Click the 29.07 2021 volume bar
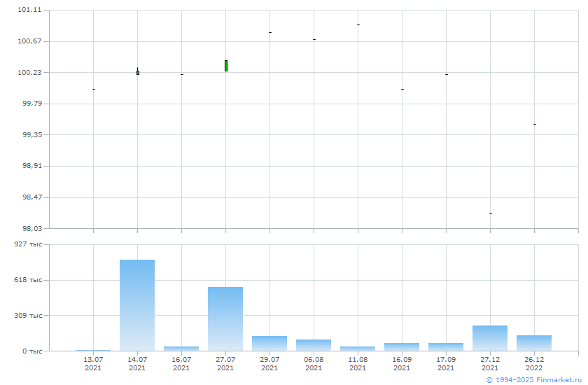588x385 pixels. [x=269, y=344]
